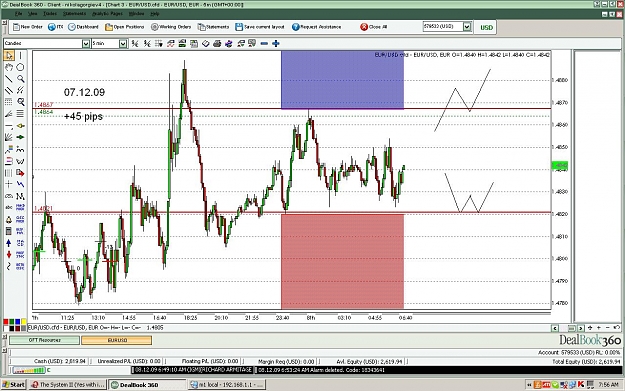Select the vertical line tool
This screenshot has height=391, width=625.
[20, 55]
